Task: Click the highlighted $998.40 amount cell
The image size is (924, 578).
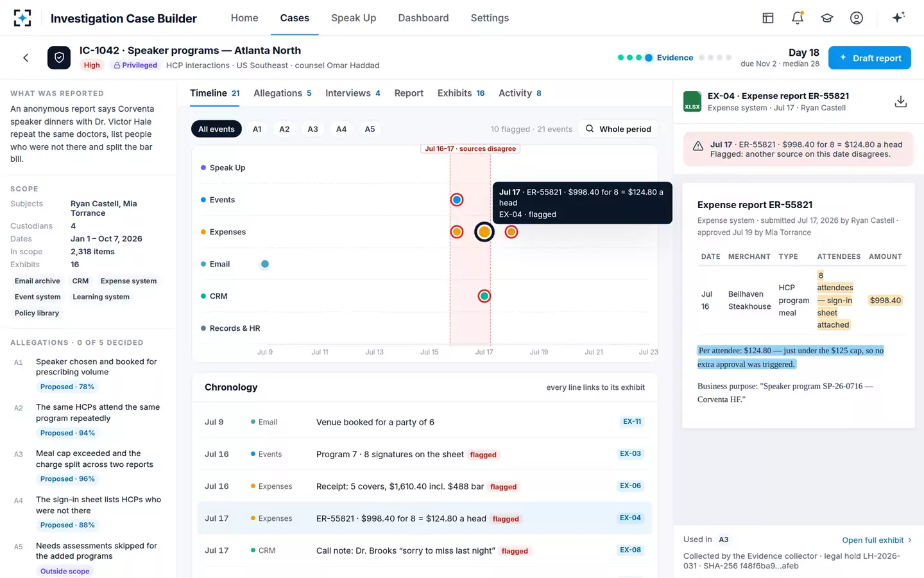Action: (886, 301)
